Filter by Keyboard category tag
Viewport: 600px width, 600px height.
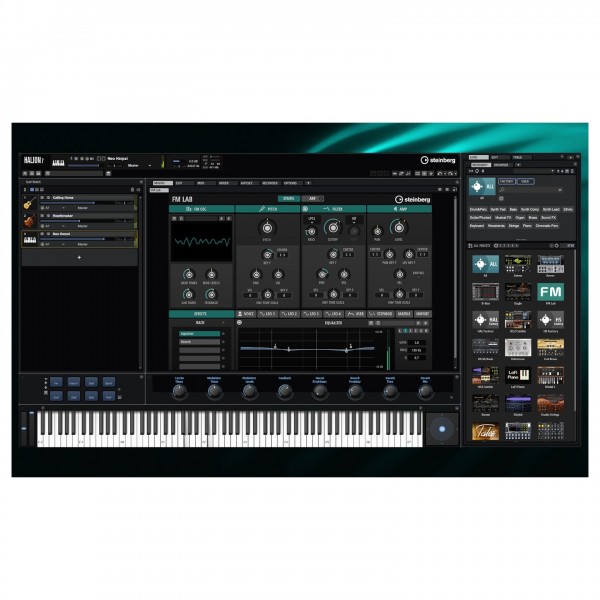click(477, 226)
